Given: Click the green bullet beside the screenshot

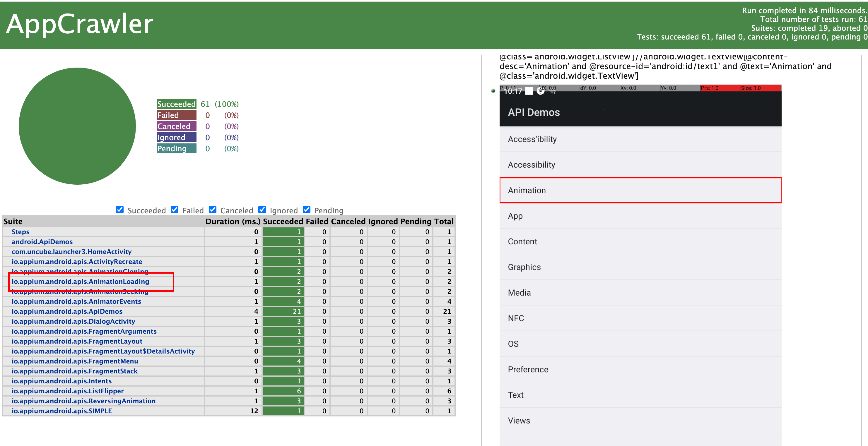Looking at the screenshot, I should [493, 90].
